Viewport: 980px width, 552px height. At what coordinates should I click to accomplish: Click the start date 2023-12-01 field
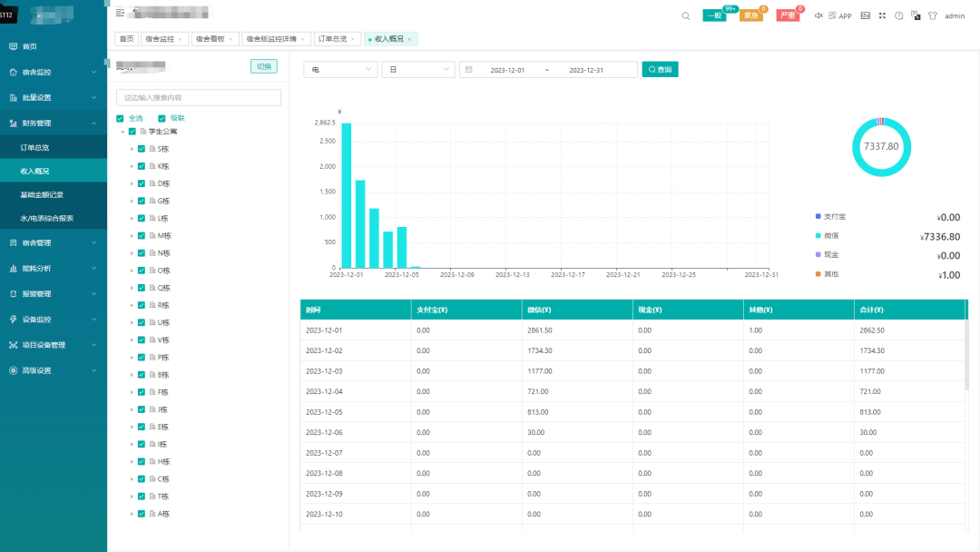point(507,70)
